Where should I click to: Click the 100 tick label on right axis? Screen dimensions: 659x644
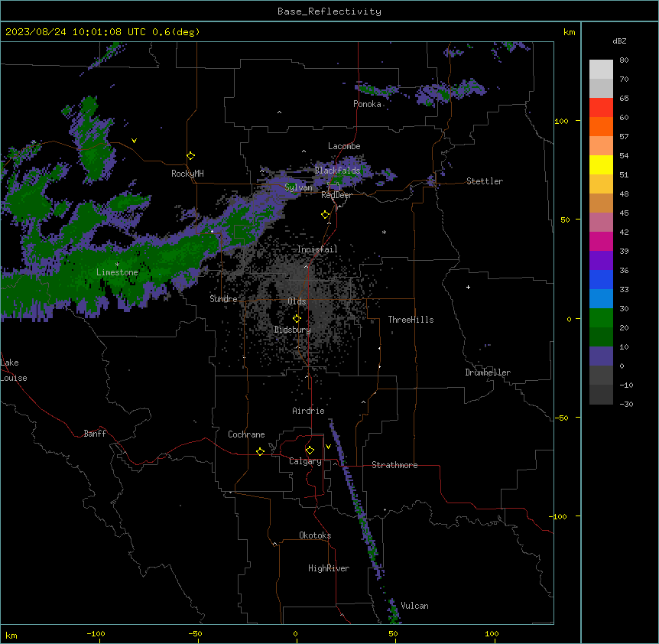click(x=561, y=121)
